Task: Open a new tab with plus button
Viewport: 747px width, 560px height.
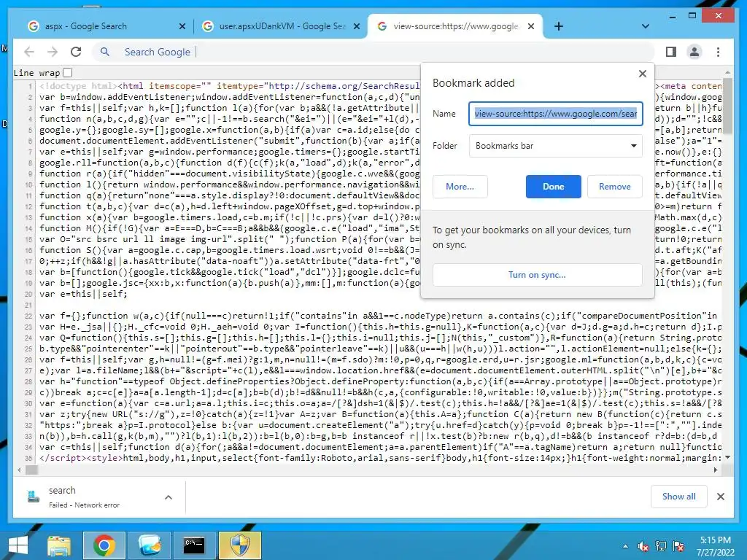Action: (558, 27)
